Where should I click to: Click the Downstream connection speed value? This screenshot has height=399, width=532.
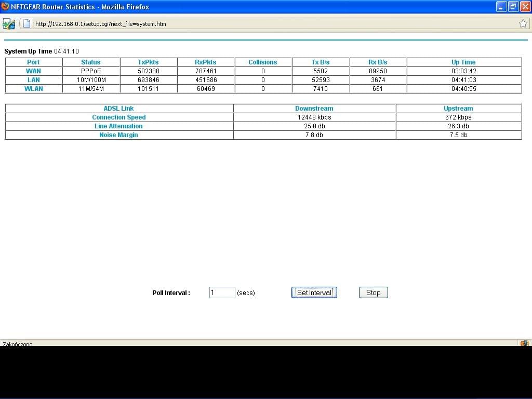coord(314,117)
